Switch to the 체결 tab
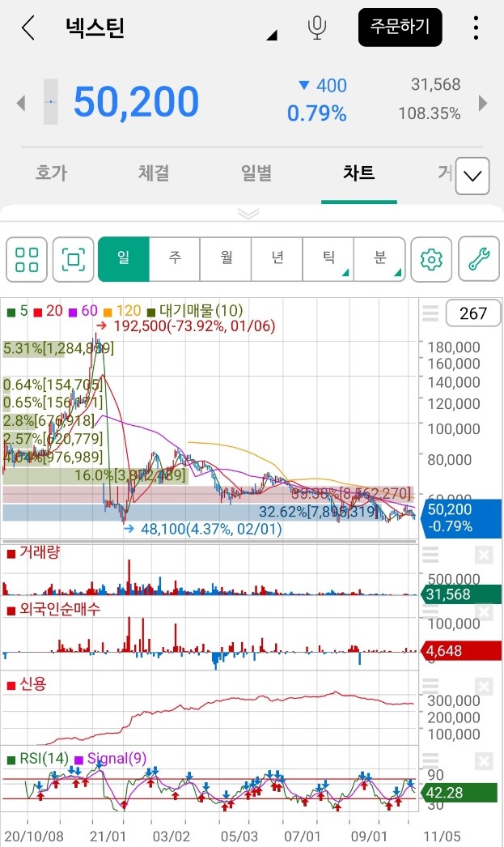 pos(154,172)
